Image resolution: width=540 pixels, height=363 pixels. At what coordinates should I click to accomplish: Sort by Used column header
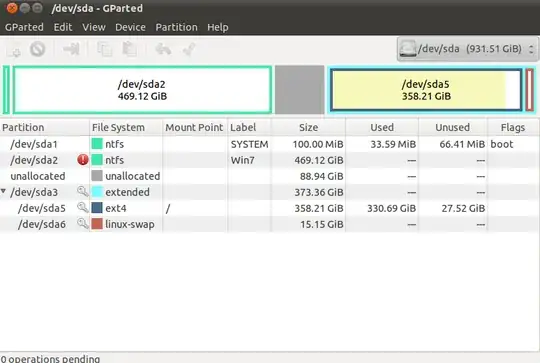click(x=382, y=127)
